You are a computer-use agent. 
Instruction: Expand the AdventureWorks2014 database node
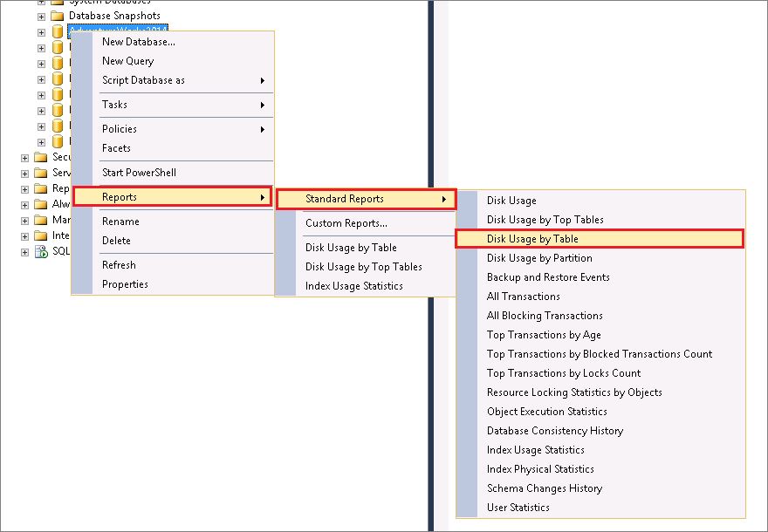[41, 31]
